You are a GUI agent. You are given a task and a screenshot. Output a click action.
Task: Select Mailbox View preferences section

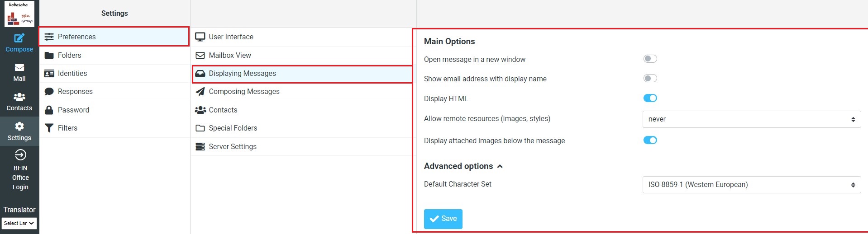tap(230, 55)
